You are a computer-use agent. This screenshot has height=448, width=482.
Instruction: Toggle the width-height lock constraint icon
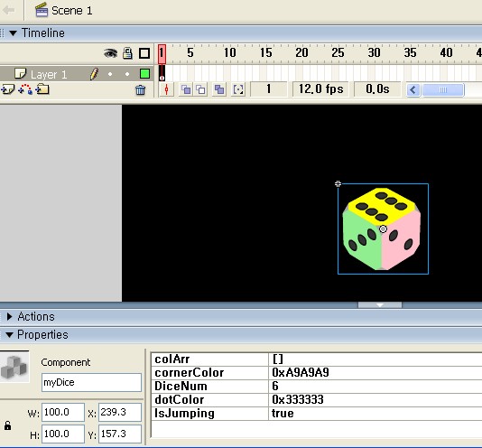click(x=8, y=425)
